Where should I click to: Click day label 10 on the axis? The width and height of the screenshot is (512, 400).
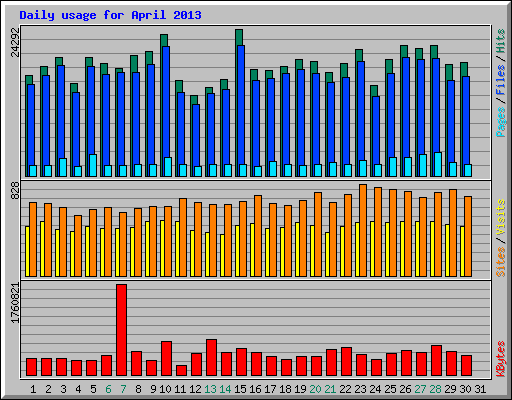165,389
